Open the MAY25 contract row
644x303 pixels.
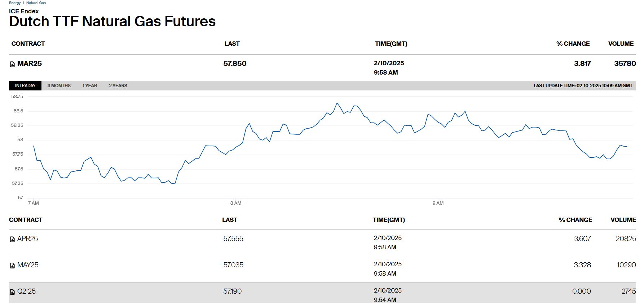pos(28,265)
